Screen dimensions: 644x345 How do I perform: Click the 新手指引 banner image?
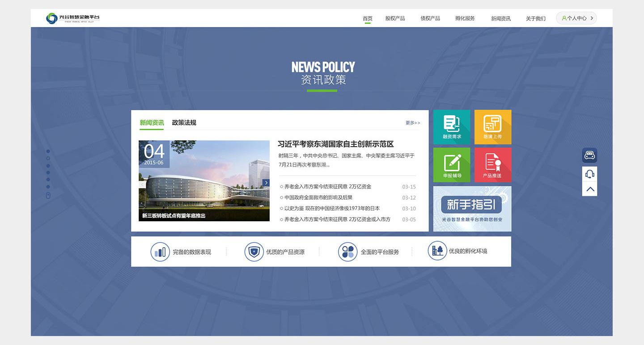(x=472, y=209)
